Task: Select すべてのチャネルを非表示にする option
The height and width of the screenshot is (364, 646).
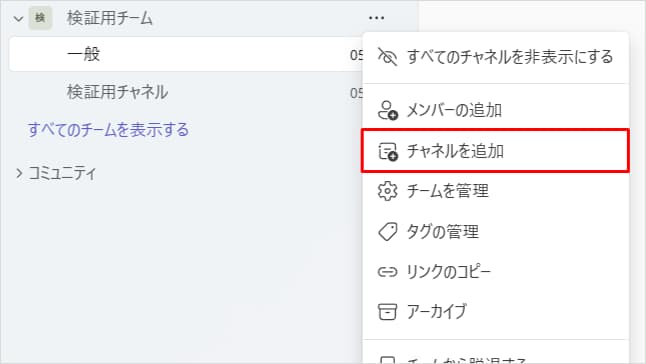Action: click(495, 57)
